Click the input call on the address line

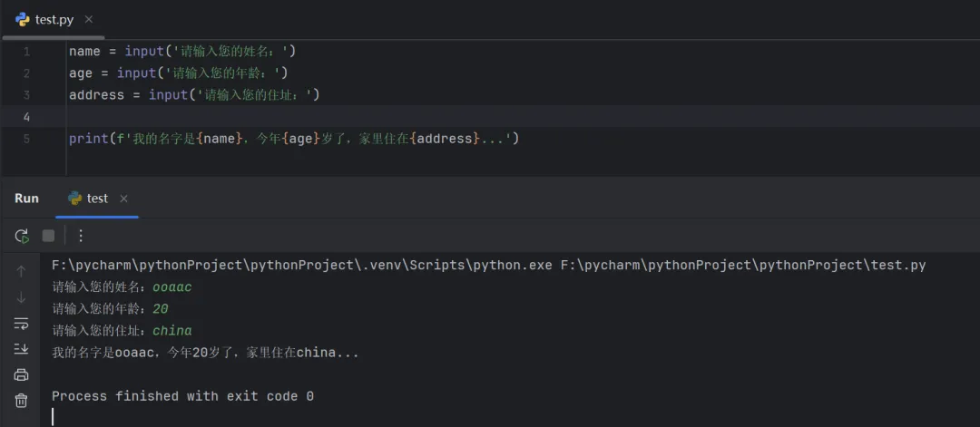coord(168,95)
